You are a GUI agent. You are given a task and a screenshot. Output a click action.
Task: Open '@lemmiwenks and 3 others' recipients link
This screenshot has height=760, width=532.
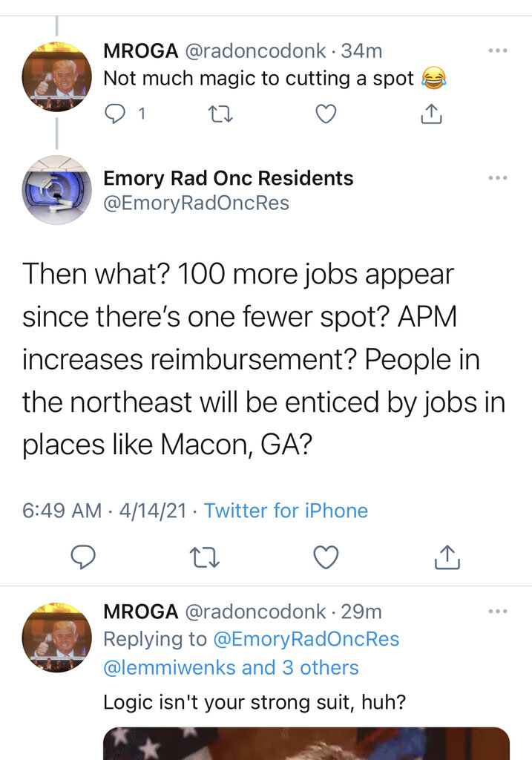pos(231,667)
